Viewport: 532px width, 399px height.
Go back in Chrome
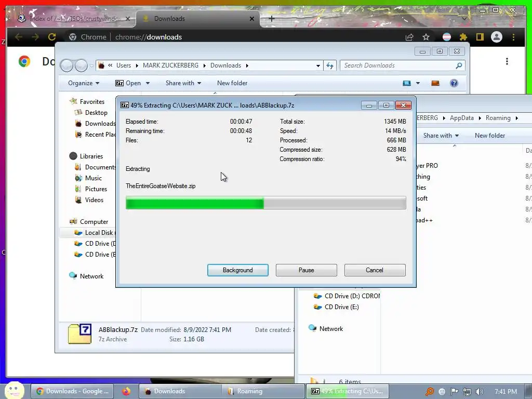18,37
